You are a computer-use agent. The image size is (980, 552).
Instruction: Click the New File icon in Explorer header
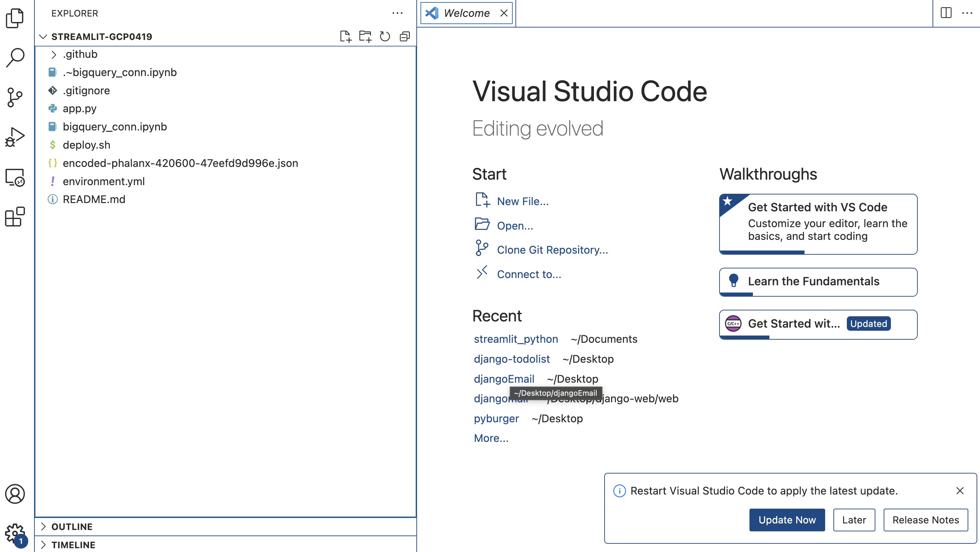pyautogui.click(x=345, y=36)
